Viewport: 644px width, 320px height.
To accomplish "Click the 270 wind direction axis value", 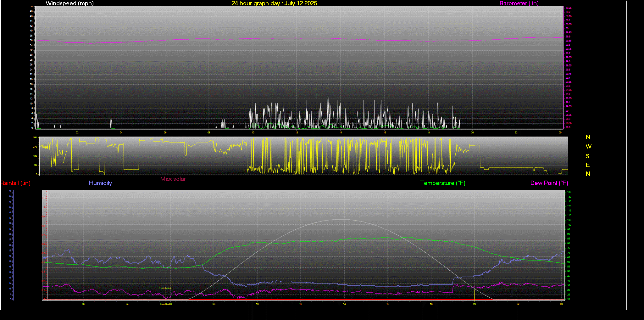I will pos(35,147).
